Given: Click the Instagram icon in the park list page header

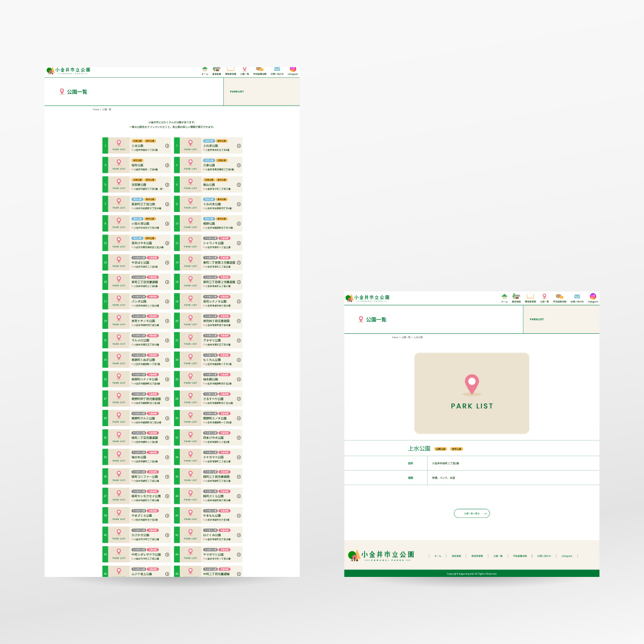Looking at the screenshot, I should (x=293, y=69).
